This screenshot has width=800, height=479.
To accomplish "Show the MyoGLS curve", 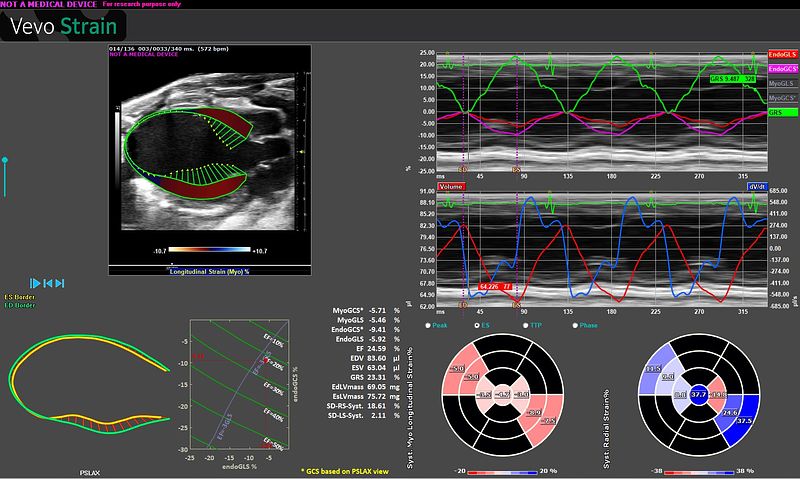I will pyautogui.click(x=782, y=83).
